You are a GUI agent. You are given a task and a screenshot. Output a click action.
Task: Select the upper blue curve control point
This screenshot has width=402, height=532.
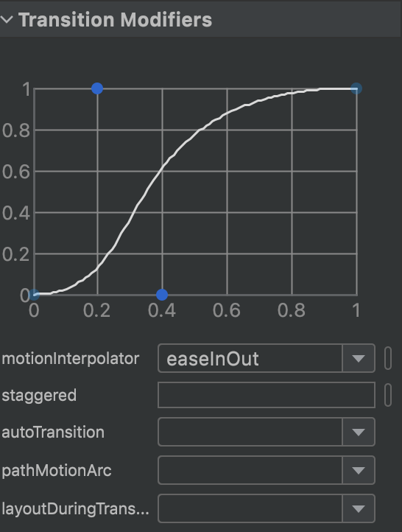[97, 88]
